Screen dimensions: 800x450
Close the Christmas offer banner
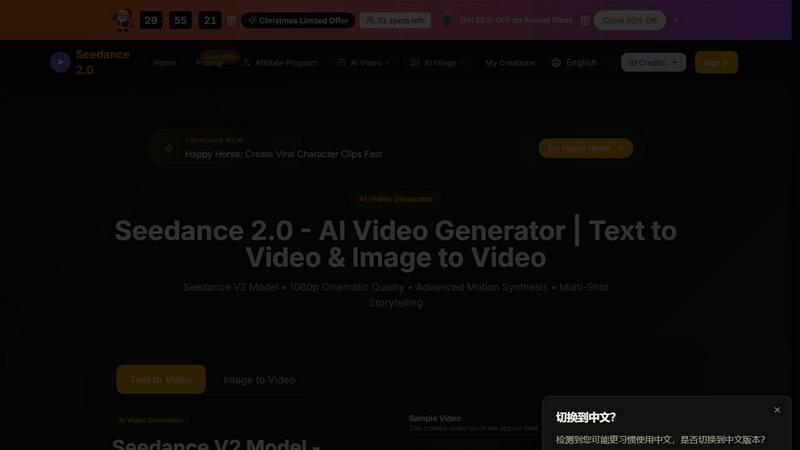676,20
